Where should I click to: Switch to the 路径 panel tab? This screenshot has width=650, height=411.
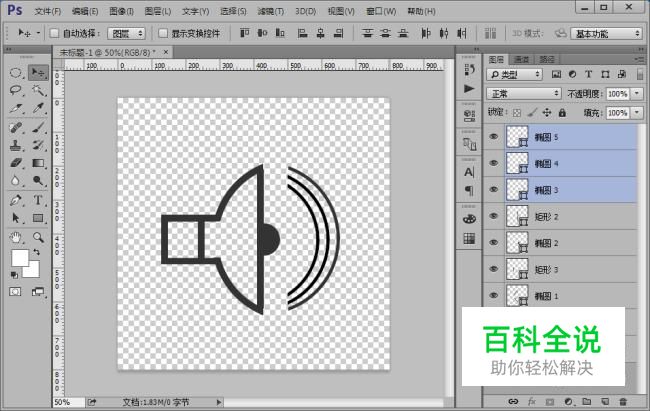pos(546,60)
